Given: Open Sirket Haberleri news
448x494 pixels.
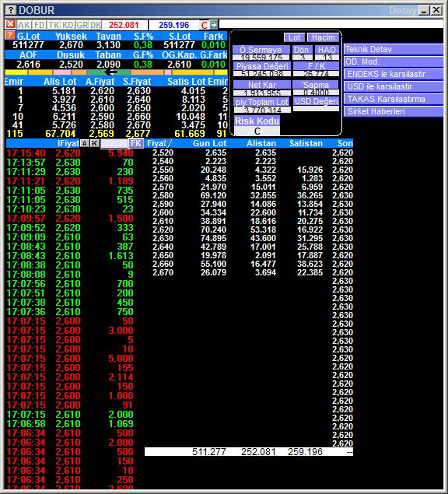Looking at the screenshot, I should pyautogui.click(x=394, y=111).
